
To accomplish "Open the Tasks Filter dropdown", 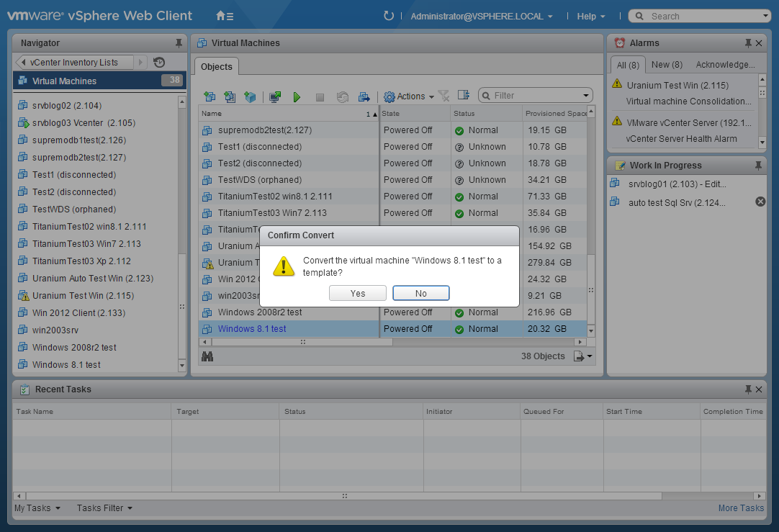I will click(x=104, y=508).
